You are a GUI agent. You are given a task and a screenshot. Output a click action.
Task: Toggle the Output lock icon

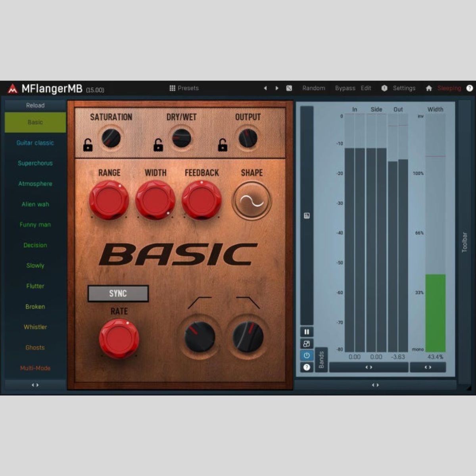tap(223, 145)
